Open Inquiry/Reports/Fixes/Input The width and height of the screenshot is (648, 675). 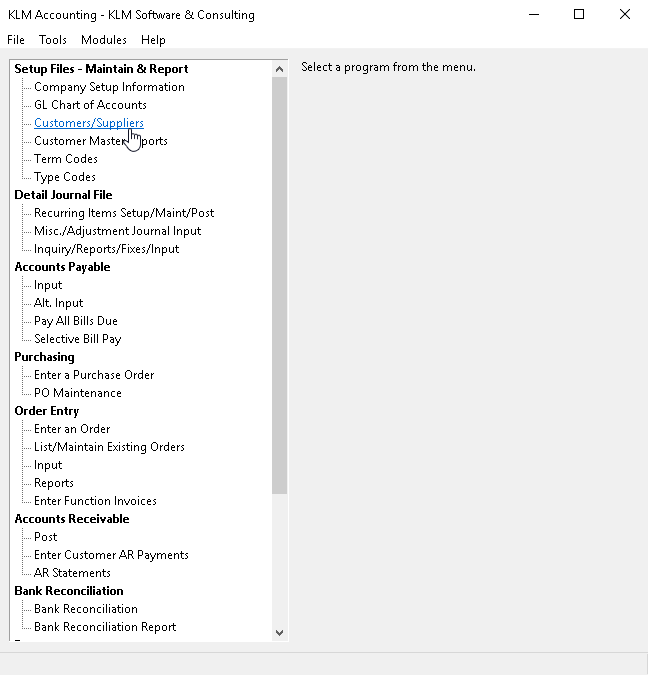point(106,249)
